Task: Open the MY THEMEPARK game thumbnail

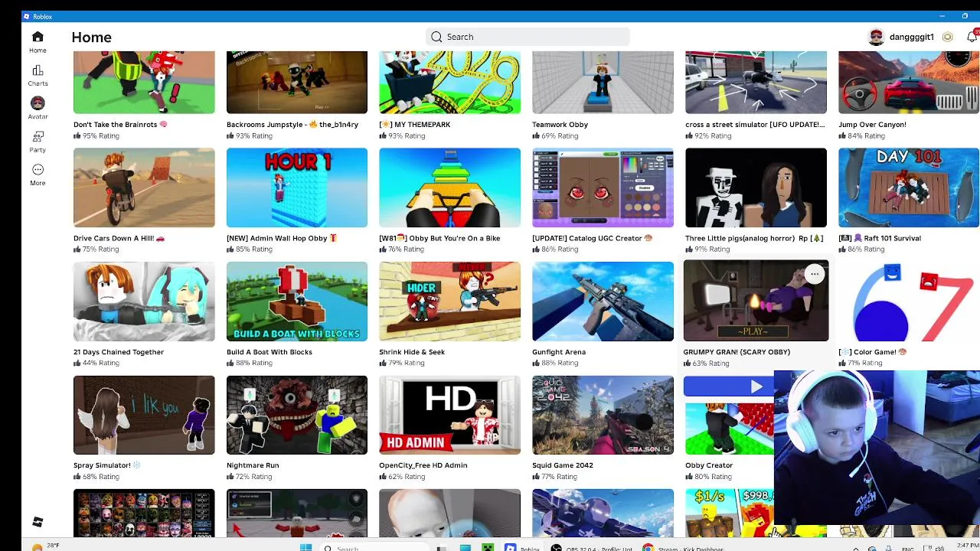Action: [449, 82]
